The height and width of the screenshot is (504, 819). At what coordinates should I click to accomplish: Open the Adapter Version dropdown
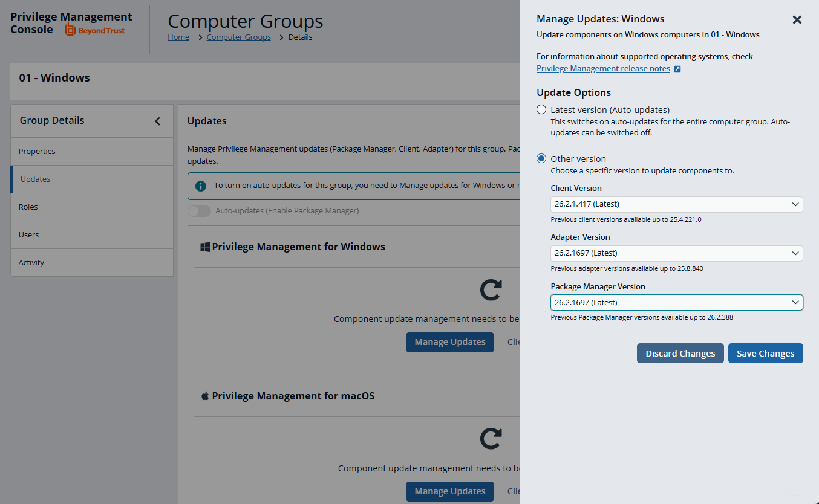click(677, 253)
